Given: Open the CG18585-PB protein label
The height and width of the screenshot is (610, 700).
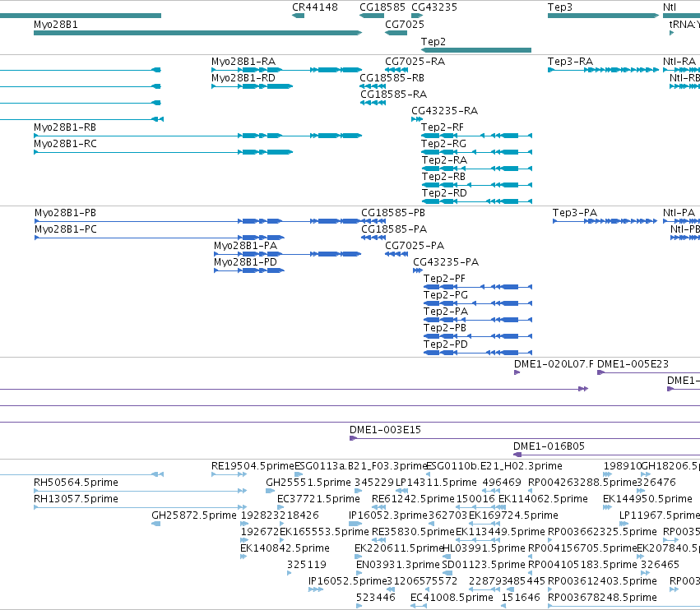Looking at the screenshot, I should pos(393,213).
